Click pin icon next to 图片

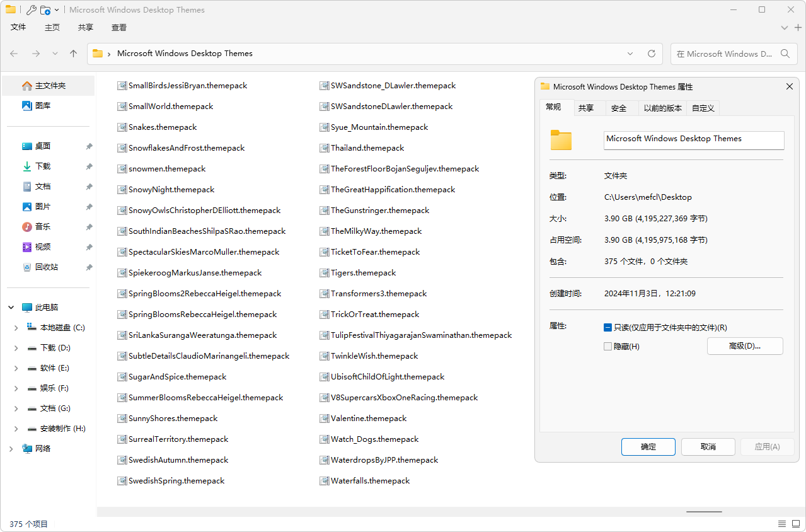coord(89,207)
